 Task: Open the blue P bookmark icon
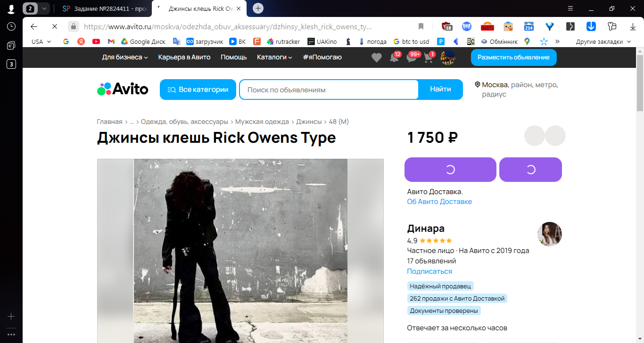(x=441, y=41)
